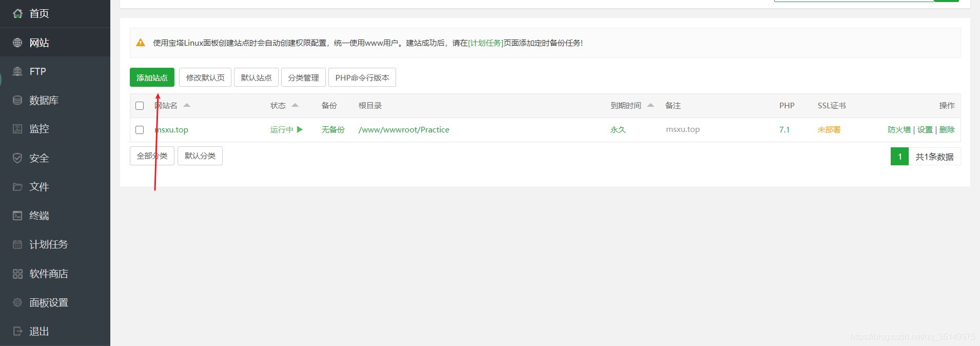Click PHP version 7.1 link
Screen dimensions: 980x346
[785, 129]
